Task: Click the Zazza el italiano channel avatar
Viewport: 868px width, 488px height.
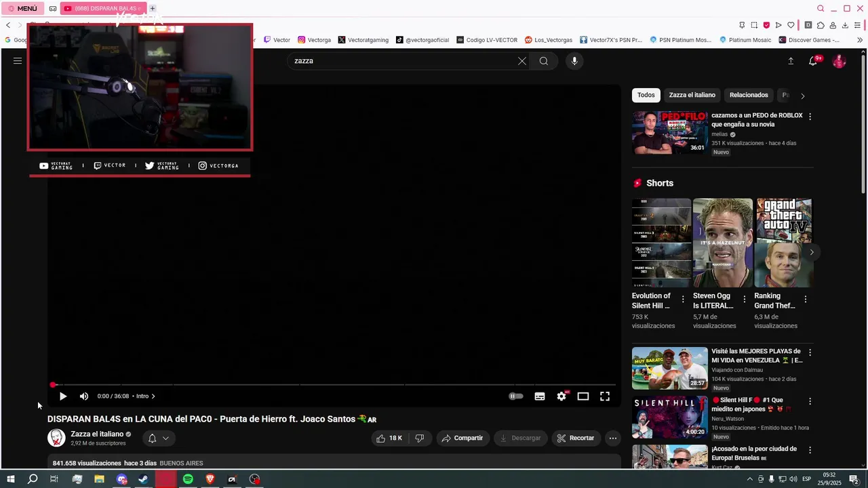Action: (56, 438)
